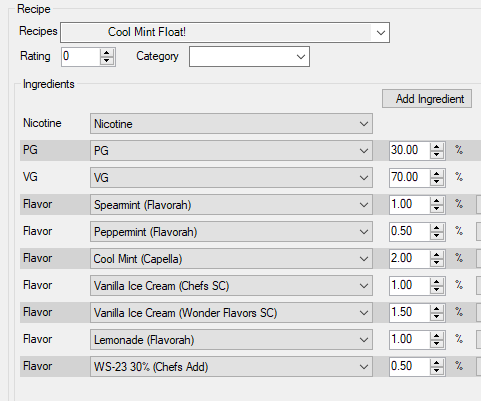481x401 pixels.
Task: Open the Lemonade (Flavorah) flavor dropdown
Action: point(231,340)
